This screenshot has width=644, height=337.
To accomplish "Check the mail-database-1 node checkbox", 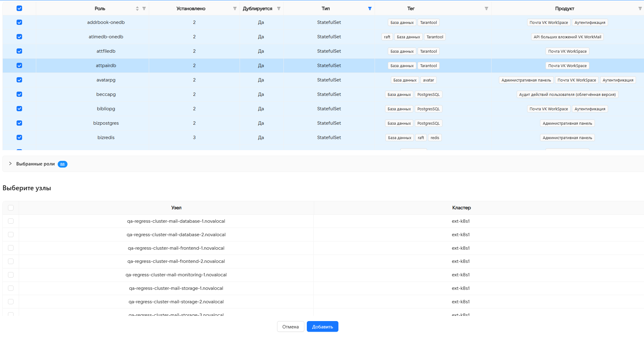I will click(x=11, y=221).
